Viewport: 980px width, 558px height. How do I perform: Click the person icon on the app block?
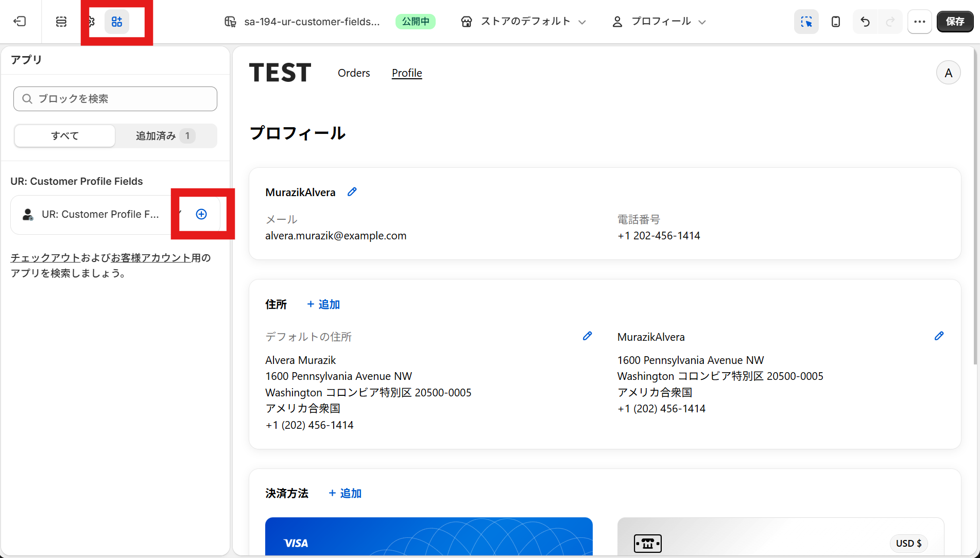click(28, 215)
